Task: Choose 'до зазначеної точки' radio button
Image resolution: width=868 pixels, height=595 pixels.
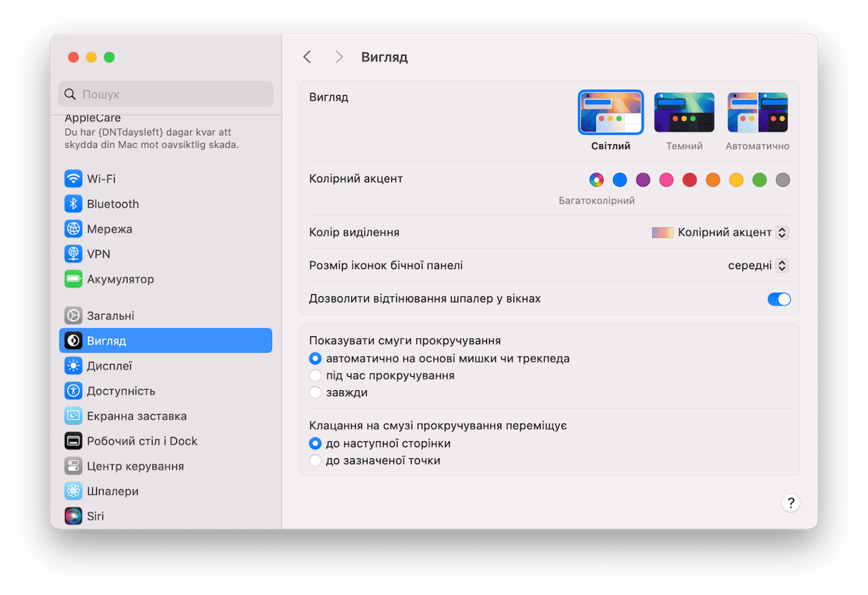Action: pos(316,461)
